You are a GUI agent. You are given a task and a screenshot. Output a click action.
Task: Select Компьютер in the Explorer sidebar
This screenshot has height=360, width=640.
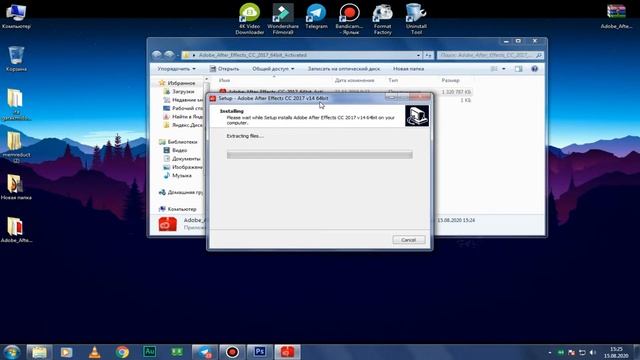182,209
